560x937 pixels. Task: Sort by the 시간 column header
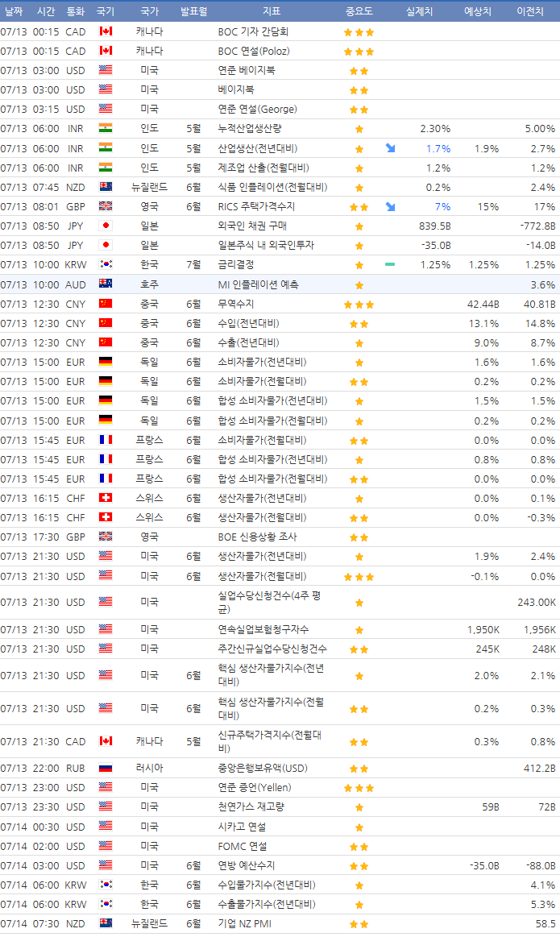46,11
